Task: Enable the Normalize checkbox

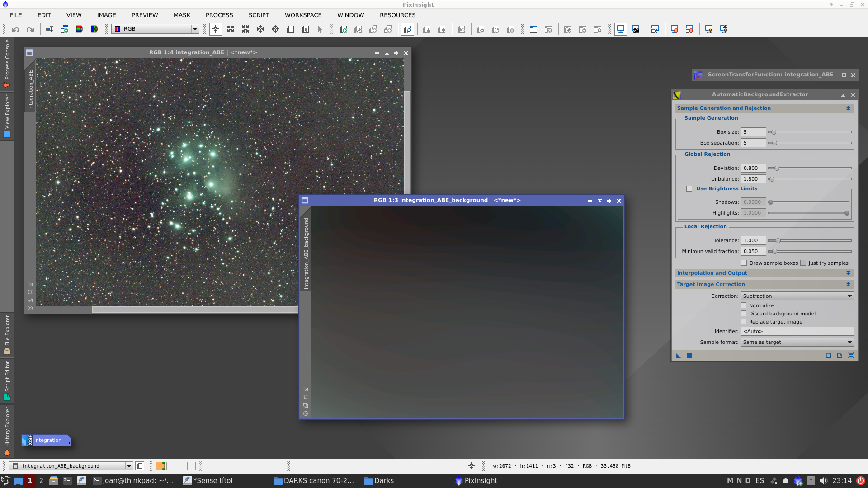Action: pyautogui.click(x=744, y=305)
